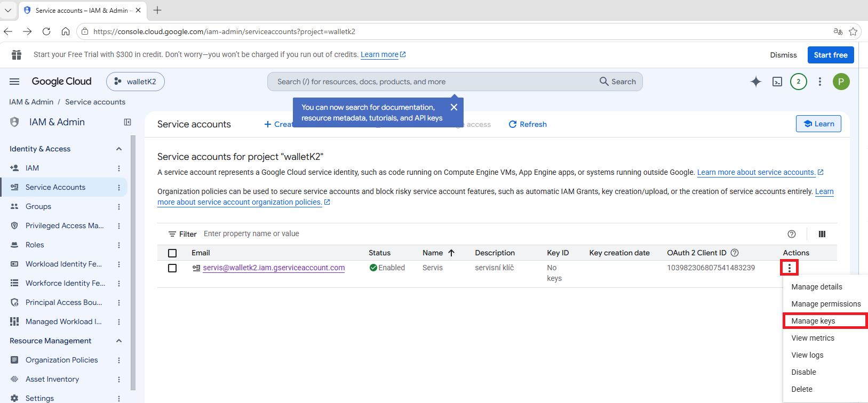Select all service accounts checkbox

click(172, 253)
